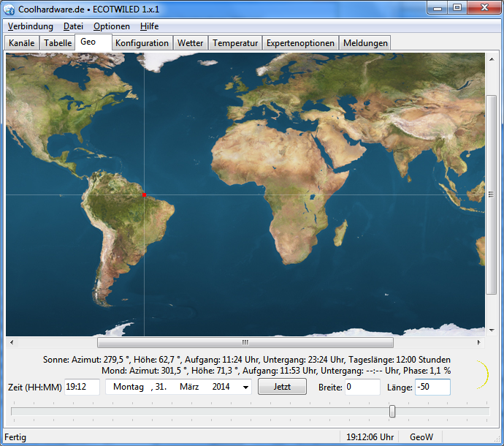Click the Breite input field
This screenshot has width=504, height=446.
click(x=362, y=387)
